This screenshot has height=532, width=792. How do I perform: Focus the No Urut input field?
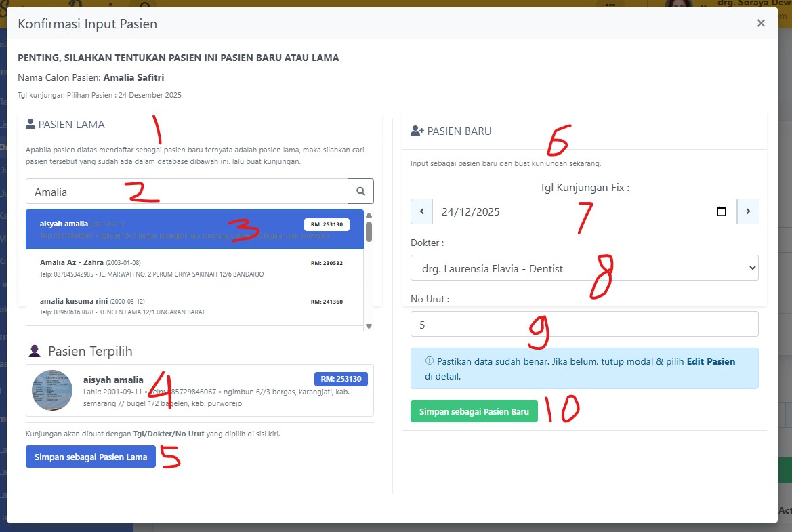[584, 325]
